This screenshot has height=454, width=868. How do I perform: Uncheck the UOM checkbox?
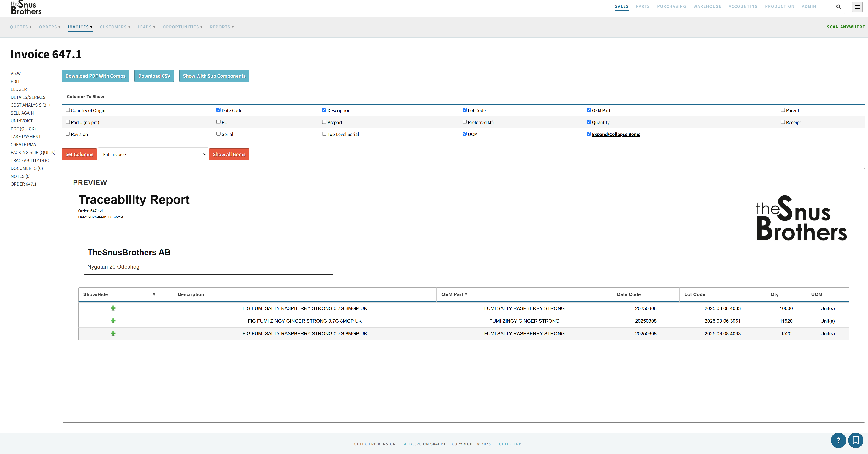point(465,134)
